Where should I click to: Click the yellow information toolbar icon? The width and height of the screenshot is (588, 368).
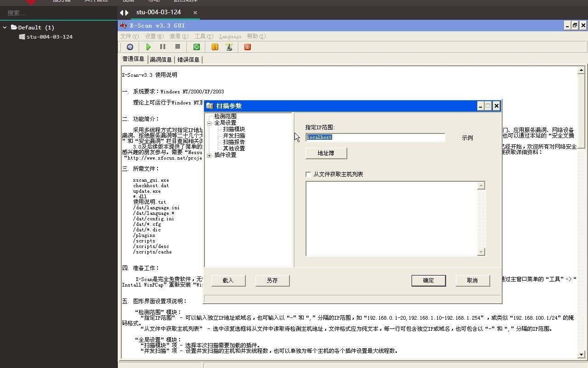coord(215,47)
